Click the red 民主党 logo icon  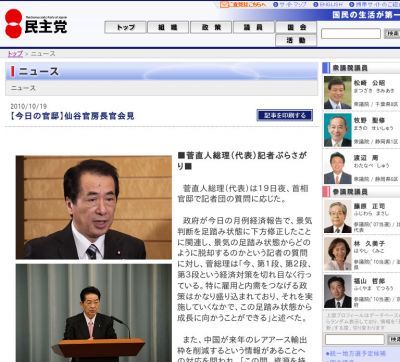pos(14,23)
